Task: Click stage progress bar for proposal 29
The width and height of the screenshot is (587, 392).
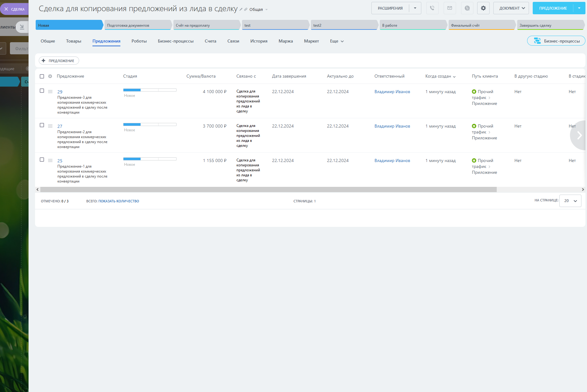Action: [150, 90]
